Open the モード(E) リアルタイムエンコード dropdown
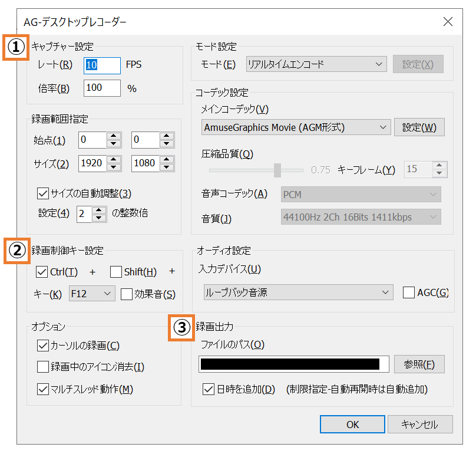Image resolution: width=476 pixels, height=467 pixels. coord(316,64)
